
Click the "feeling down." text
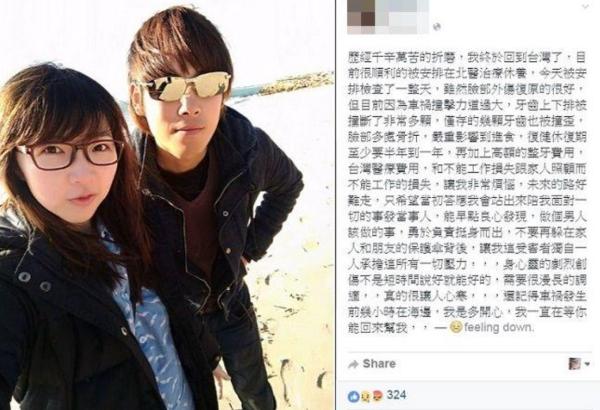pos(499,327)
